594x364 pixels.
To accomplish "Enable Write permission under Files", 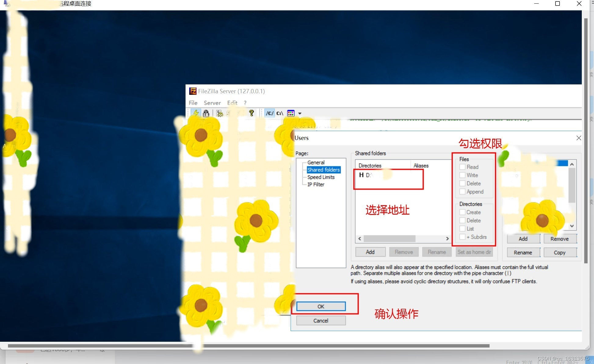I will pos(463,175).
